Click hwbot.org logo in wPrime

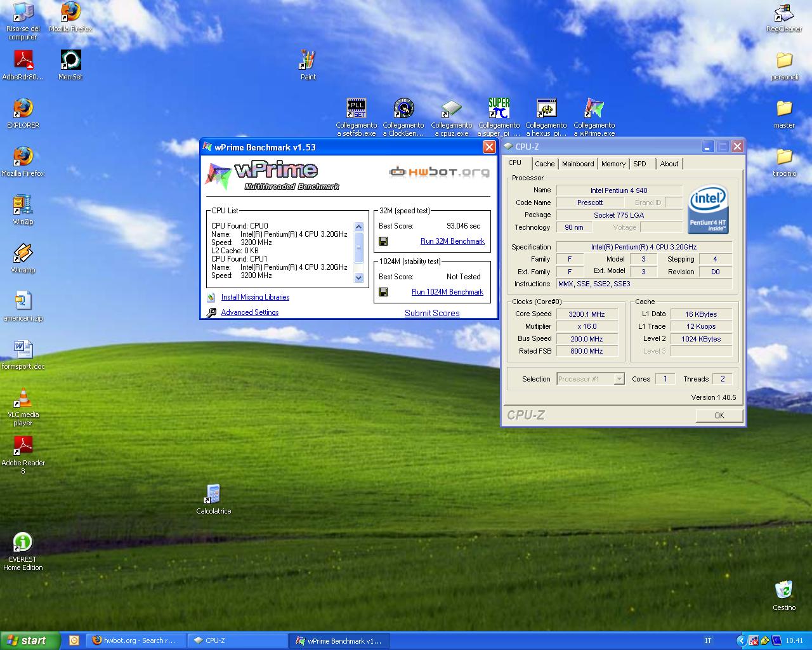439,171
